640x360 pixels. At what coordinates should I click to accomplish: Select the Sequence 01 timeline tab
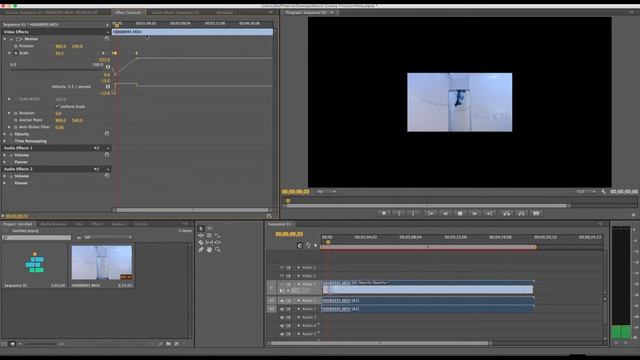pyautogui.click(x=280, y=224)
